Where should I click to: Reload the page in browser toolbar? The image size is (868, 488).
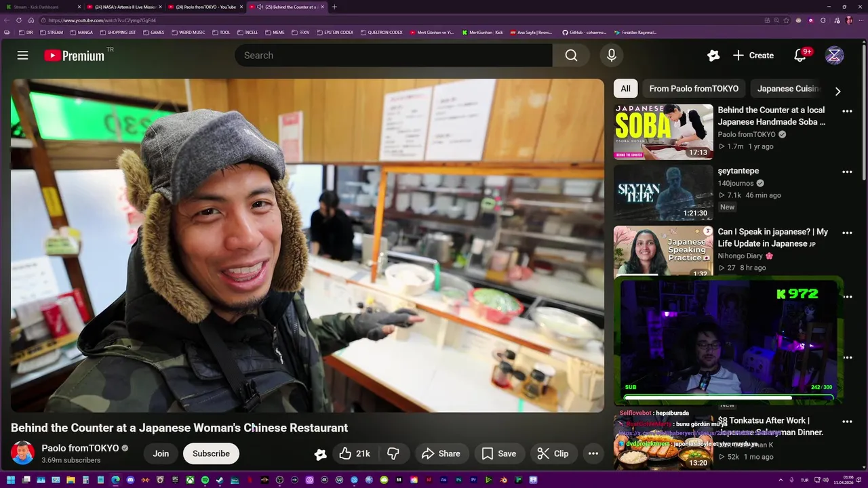[x=19, y=20]
